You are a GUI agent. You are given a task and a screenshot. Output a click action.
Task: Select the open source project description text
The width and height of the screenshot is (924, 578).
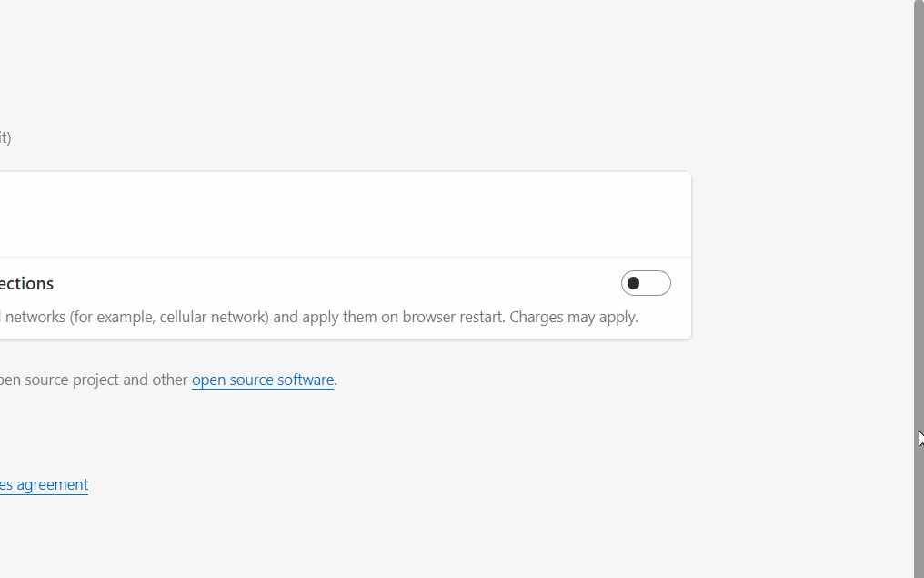(x=91, y=380)
